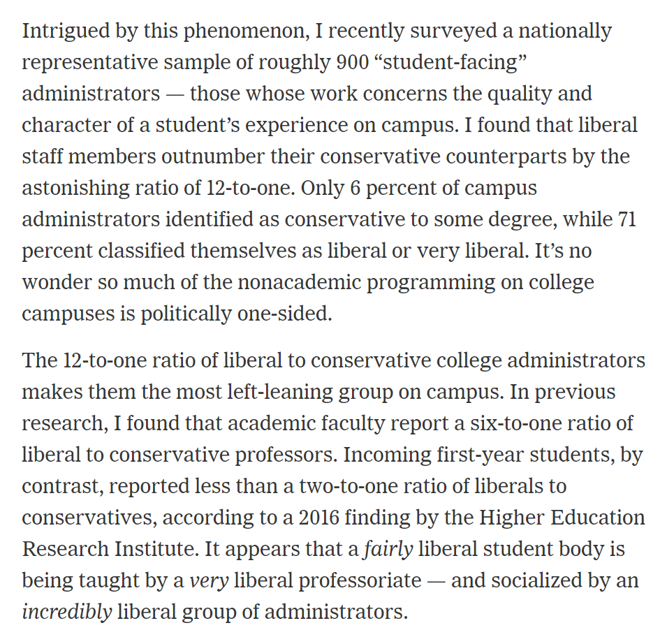667x644 pixels.
Task: Click the italicized word "fairly"
Action: click(388, 550)
